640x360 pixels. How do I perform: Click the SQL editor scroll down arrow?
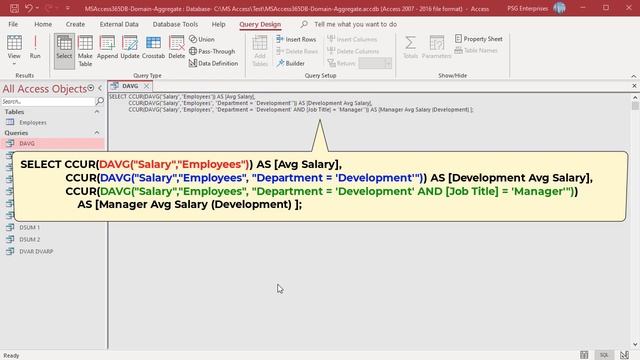coord(635,345)
